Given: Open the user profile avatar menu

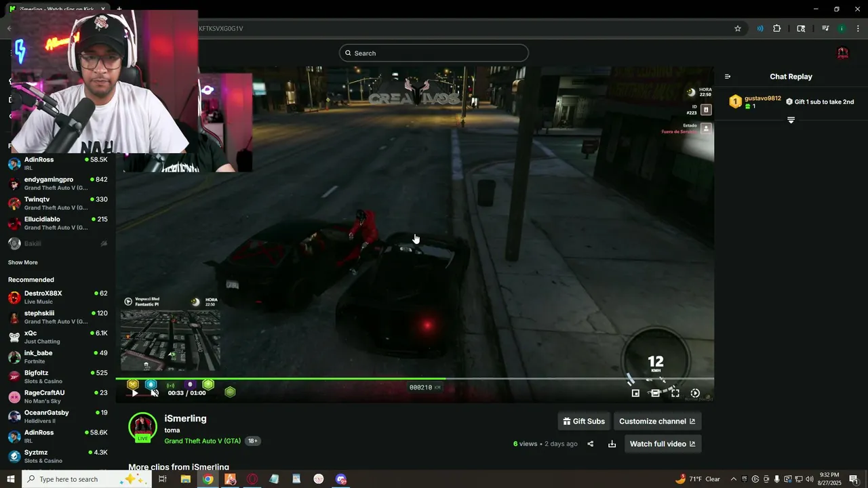Looking at the screenshot, I should pos(843,53).
